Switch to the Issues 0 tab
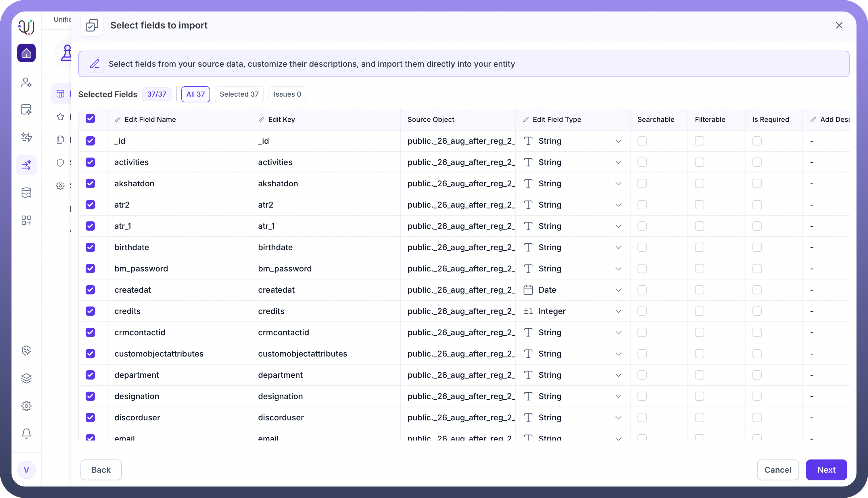Viewport: 868px width, 498px height. pyautogui.click(x=287, y=94)
